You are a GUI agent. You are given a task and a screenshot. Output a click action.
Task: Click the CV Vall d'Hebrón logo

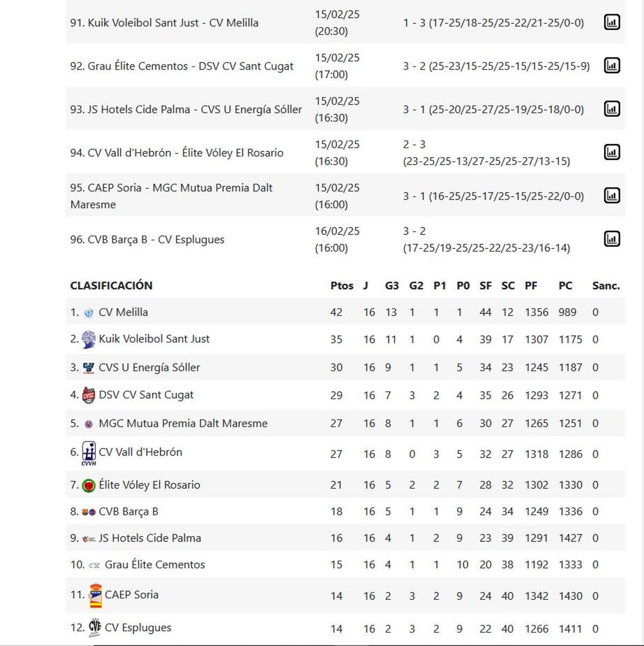coord(89,453)
